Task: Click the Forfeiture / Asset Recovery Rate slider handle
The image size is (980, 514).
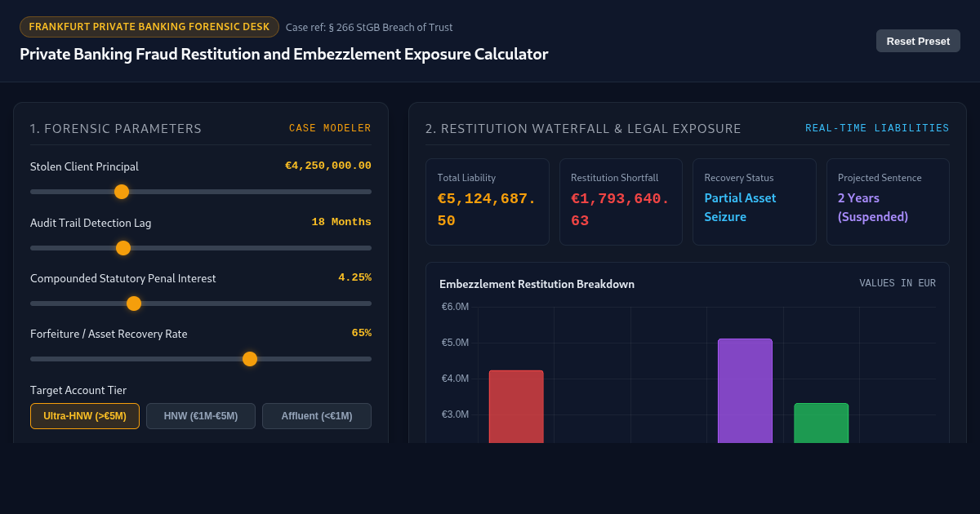Action: pos(250,359)
